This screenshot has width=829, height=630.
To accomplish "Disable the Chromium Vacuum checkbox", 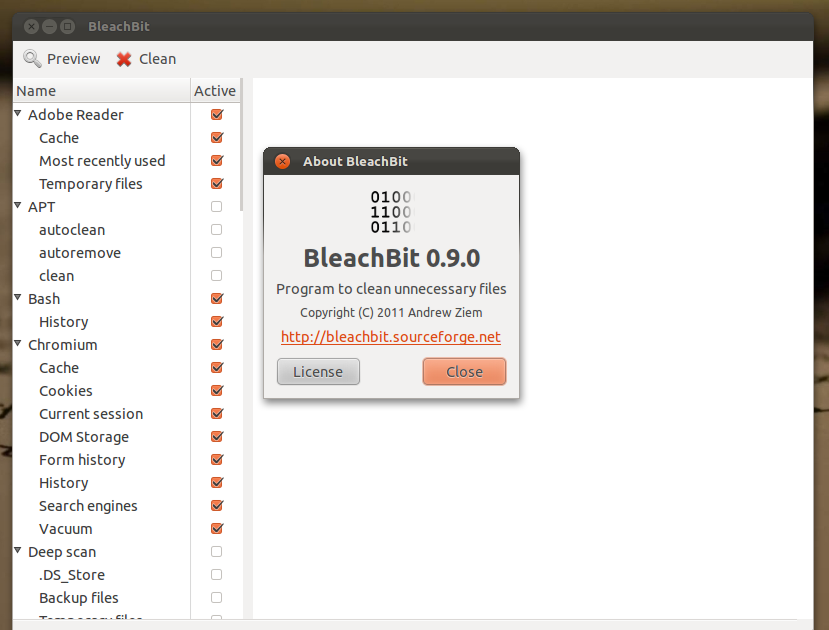I will pyautogui.click(x=216, y=528).
